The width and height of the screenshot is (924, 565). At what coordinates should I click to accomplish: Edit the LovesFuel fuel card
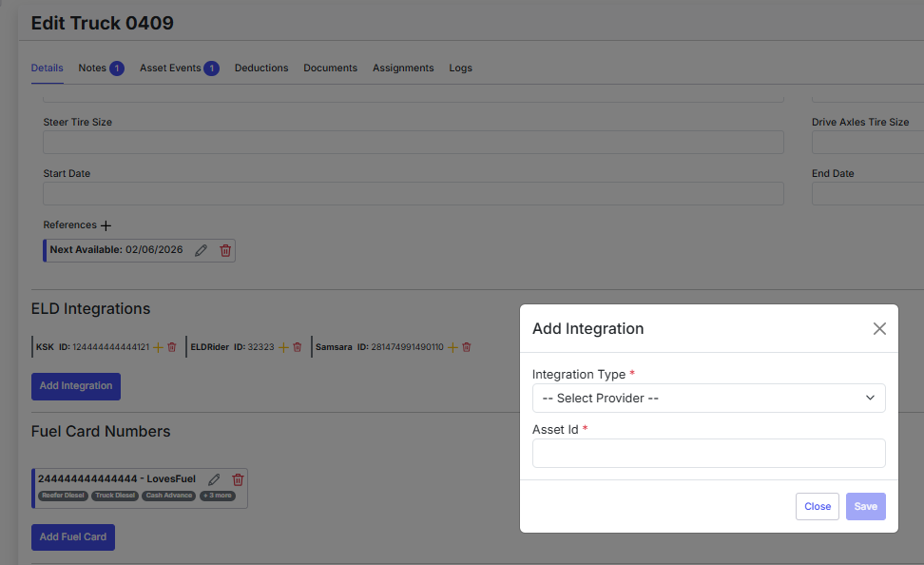pos(214,479)
